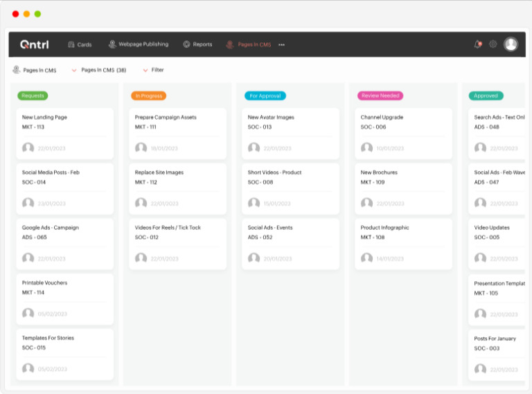Click assignee avatar on New Avatar Images card
Viewport: 532px width, 394px height.
[x=254, y=147]
